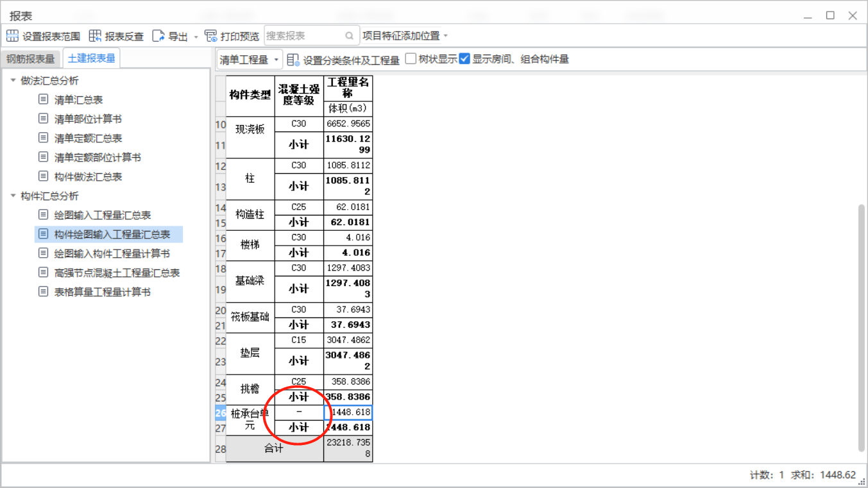868x488 pixels.
Task: Click the 筏板基础 component type cell
Action: 250,317
